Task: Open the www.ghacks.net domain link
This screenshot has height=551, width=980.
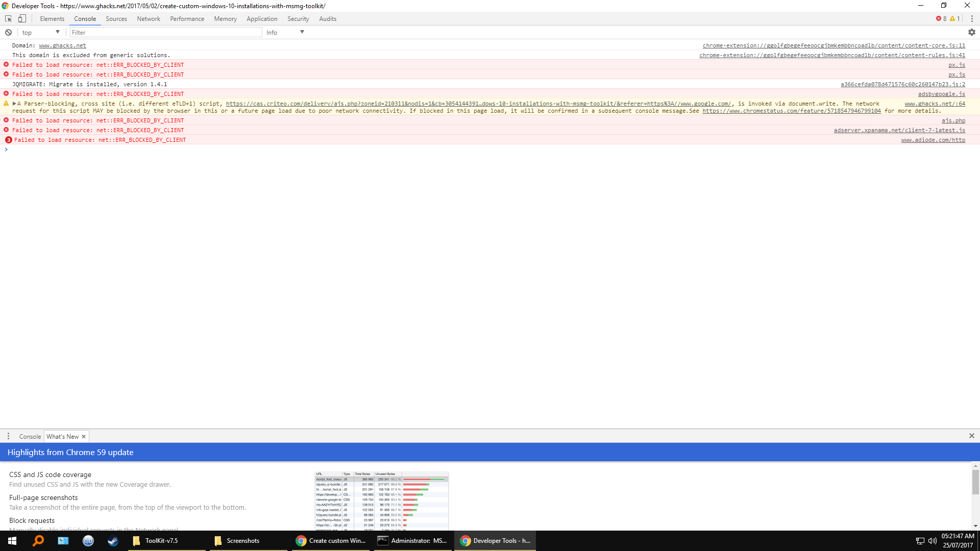Action: [x=62, y=45]
